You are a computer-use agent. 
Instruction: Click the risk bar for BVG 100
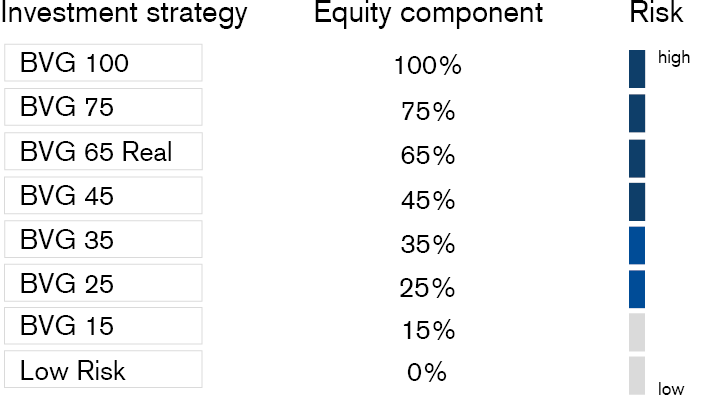(637, 68)
